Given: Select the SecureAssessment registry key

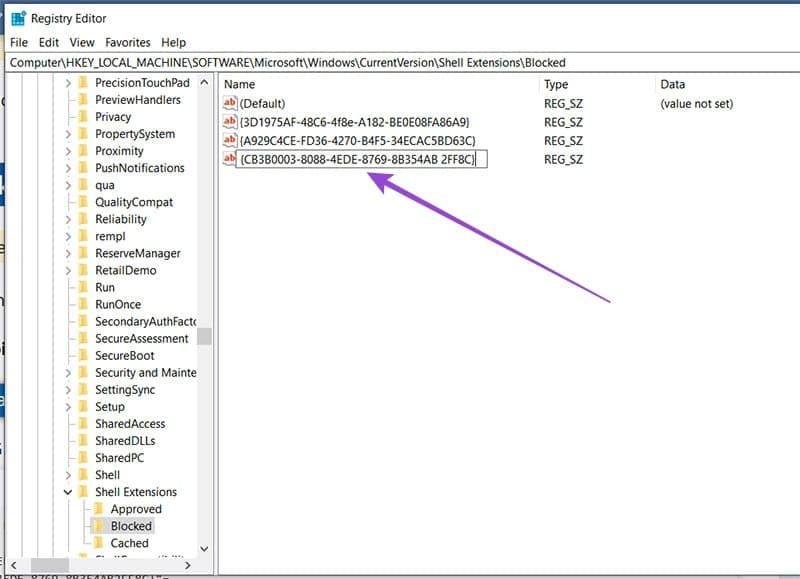Looking at the screenshot, I should tap(142, 339).
